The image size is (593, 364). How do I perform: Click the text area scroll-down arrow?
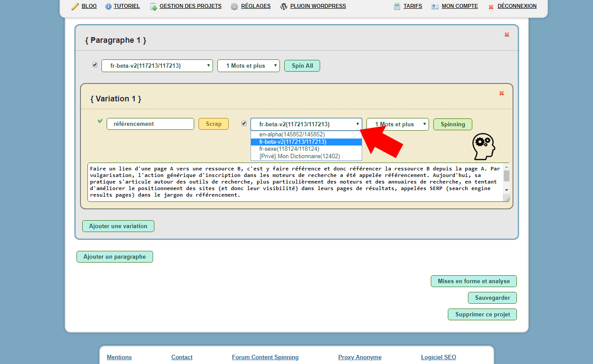(x=506, y=190)
